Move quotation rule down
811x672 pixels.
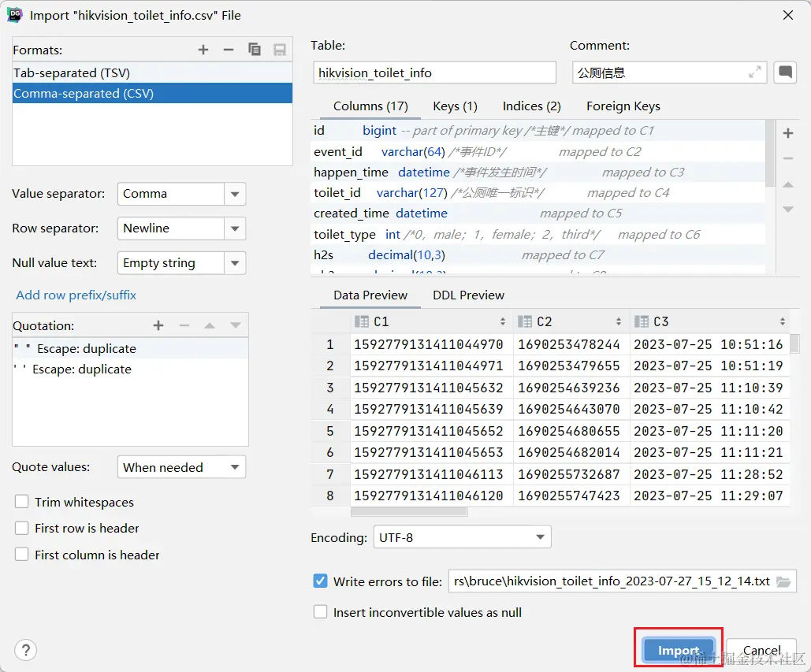236,325
